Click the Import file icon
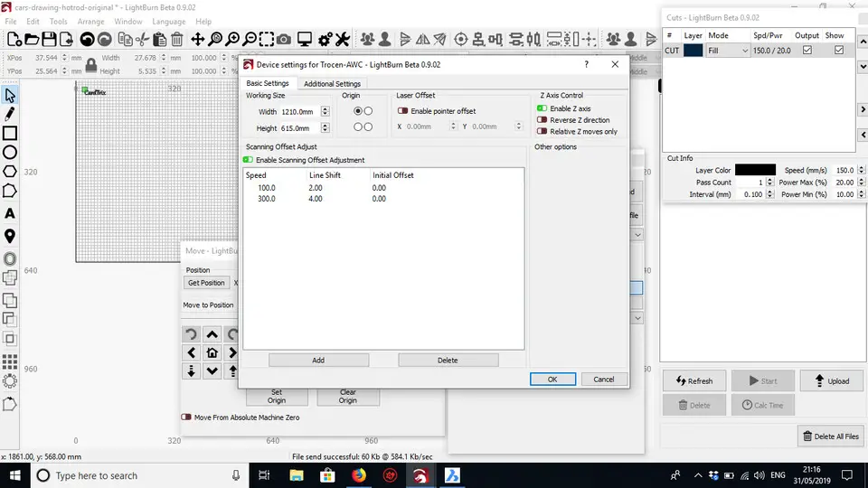Image resolution: width=868 pixels, height=488 pixels. point(66,39)
